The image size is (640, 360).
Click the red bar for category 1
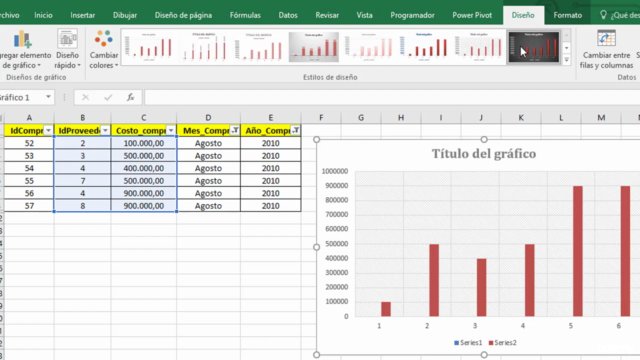[386, 309]
